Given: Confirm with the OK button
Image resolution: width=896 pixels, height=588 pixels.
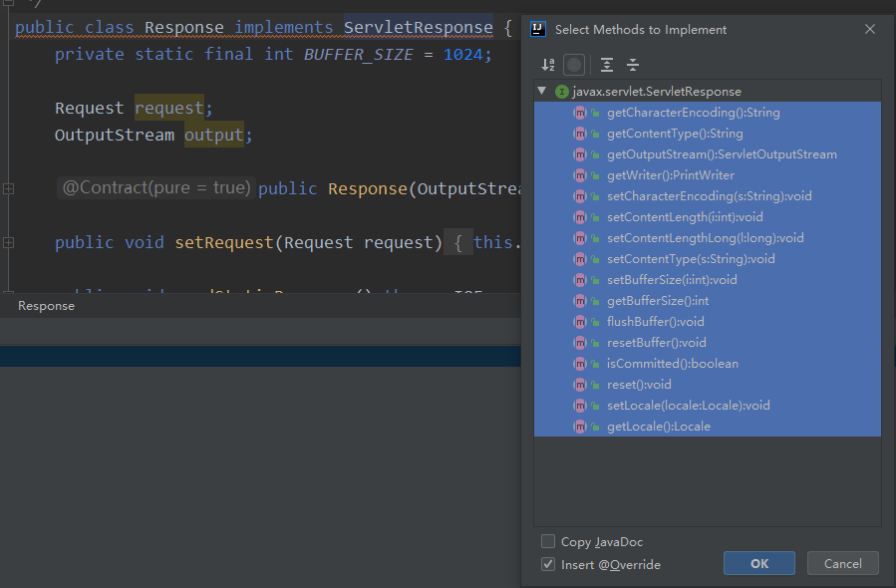Looking at the screenshot, I should coord(758,563).
